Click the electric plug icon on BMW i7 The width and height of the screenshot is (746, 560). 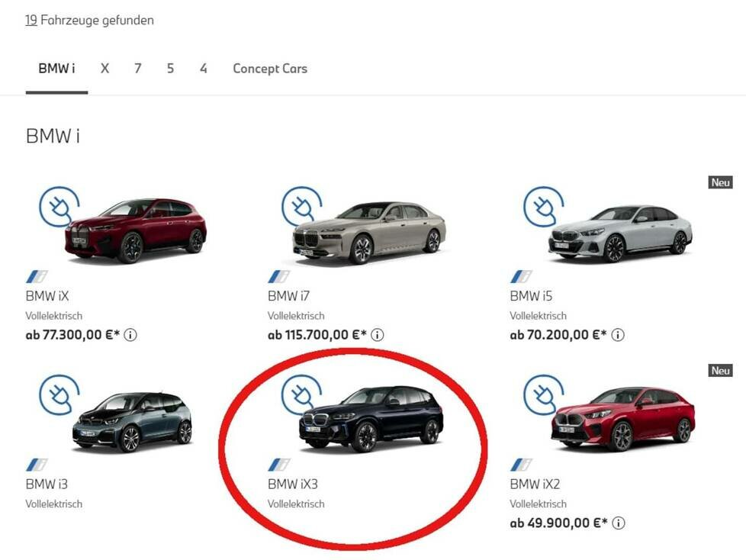coord(301,207)
